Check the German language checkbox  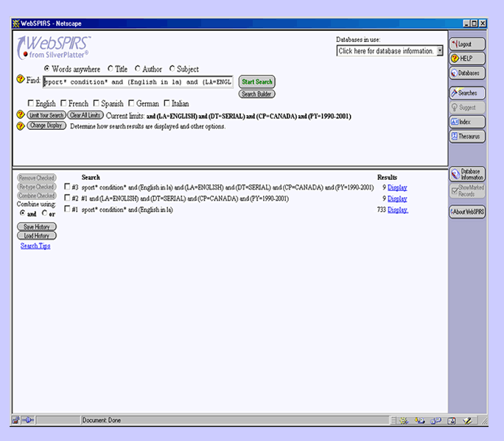point(131,103)
